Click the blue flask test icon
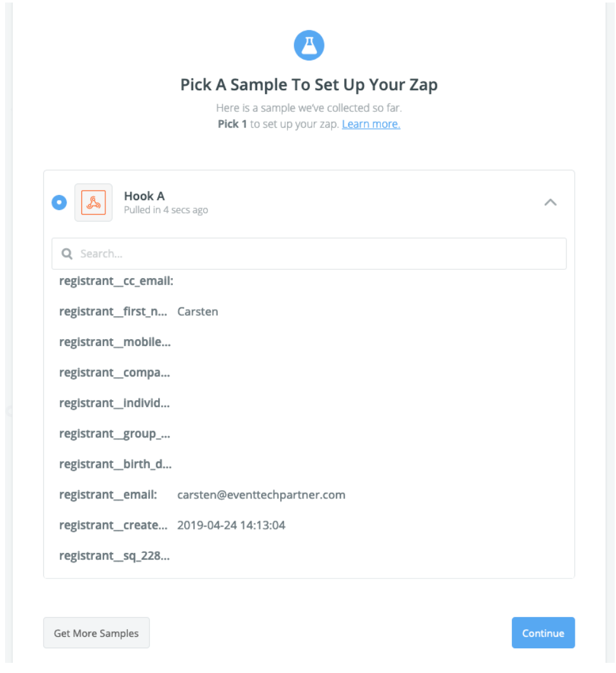Image resolution: width=616 pixels, height=673 pixels. [x=309, y=45]
